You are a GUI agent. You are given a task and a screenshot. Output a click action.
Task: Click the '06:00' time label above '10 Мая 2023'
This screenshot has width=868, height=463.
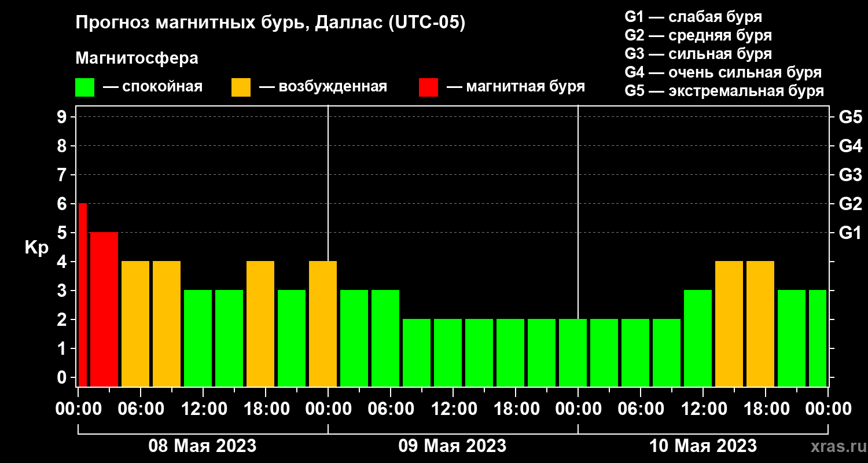point(641,409)
